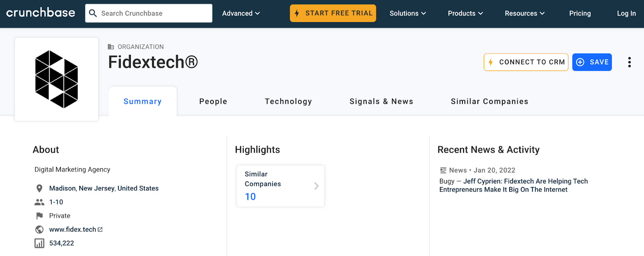Save the Fidextech organization
644x256 pixels.
[592, 62]
